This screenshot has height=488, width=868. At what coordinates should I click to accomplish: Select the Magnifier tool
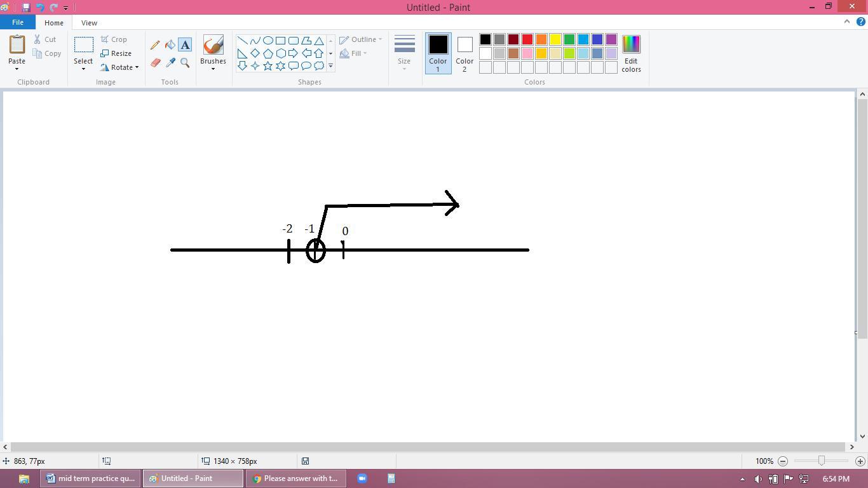tap(185, 63)
